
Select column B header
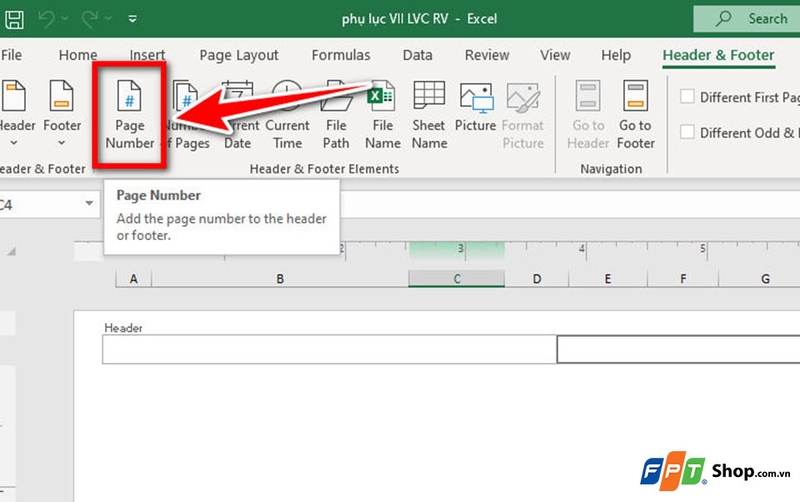tap(280, 279)
